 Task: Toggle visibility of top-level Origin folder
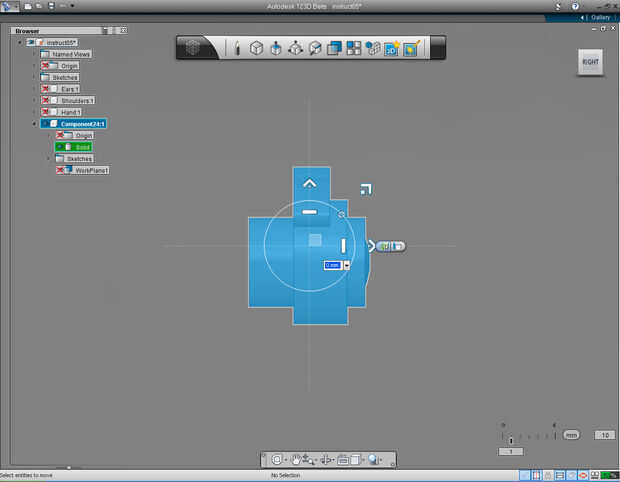pos(45,66)
